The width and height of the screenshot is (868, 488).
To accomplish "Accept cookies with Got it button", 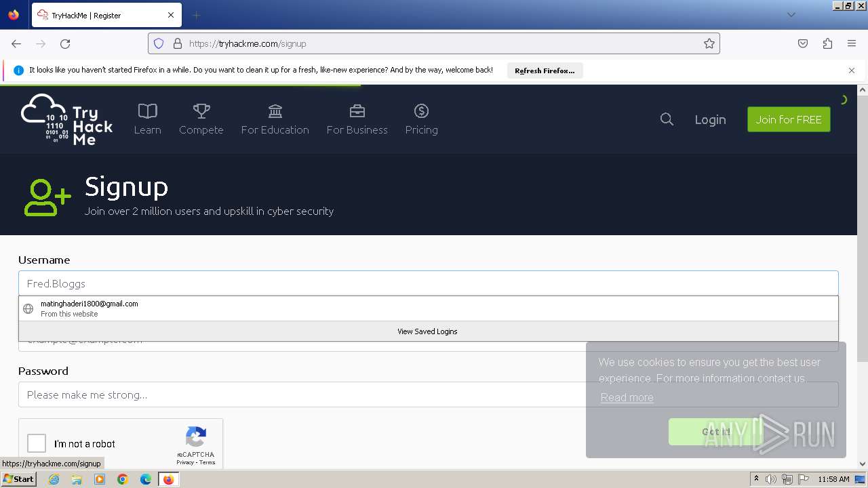I will tap(716, 432).
